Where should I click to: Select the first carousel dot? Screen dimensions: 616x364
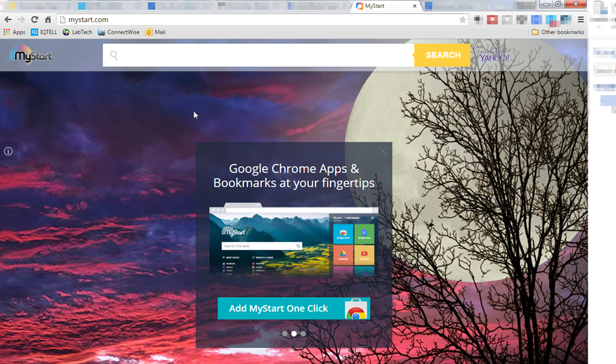point(285,334)
